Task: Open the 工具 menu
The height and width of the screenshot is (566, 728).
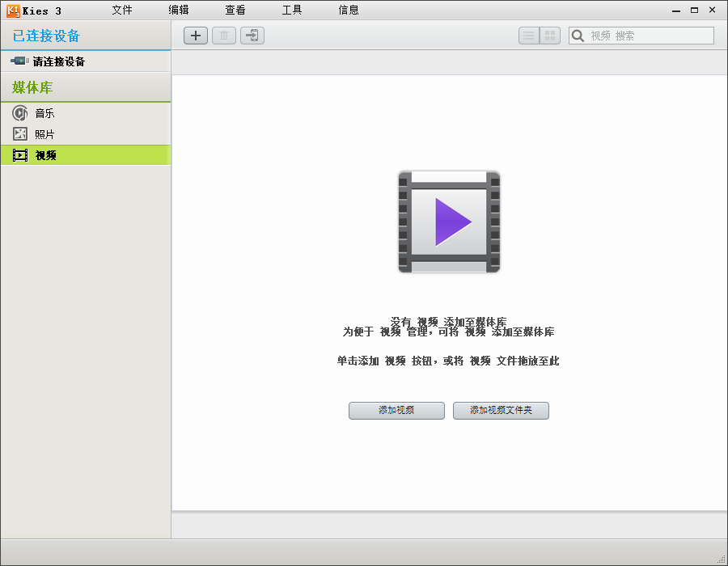Action: (292, 11)
